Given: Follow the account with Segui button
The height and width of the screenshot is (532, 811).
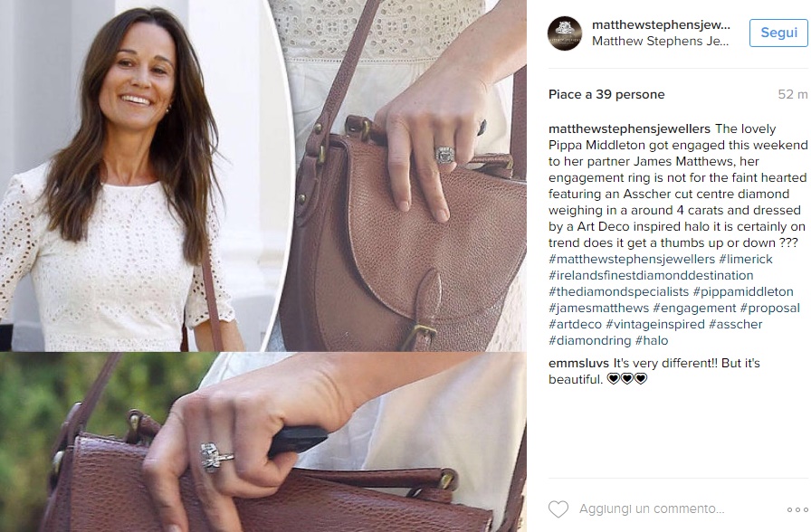Looking at the screenshot, I should [x=778, y=33].
